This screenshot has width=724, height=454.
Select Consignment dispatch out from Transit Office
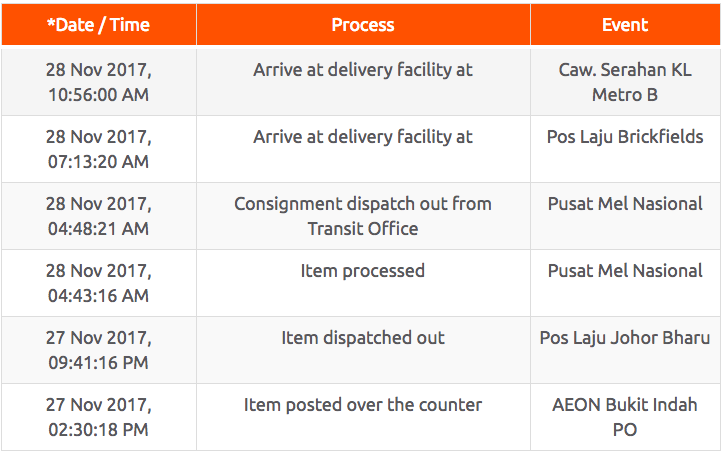click(363, 216)
